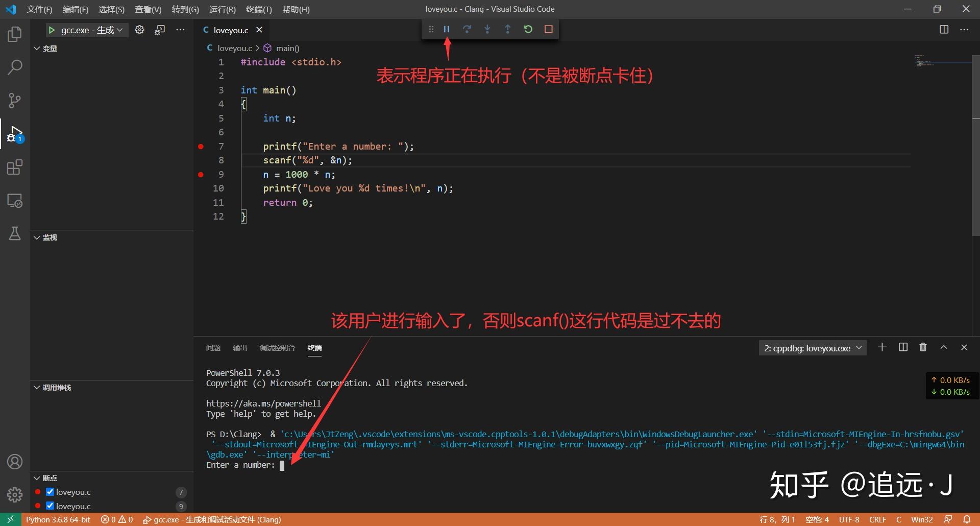The image size is (980, 526).
Task: Open the cppdbg: loveyou.exe terminal dropdown
Action: [860, 348]
